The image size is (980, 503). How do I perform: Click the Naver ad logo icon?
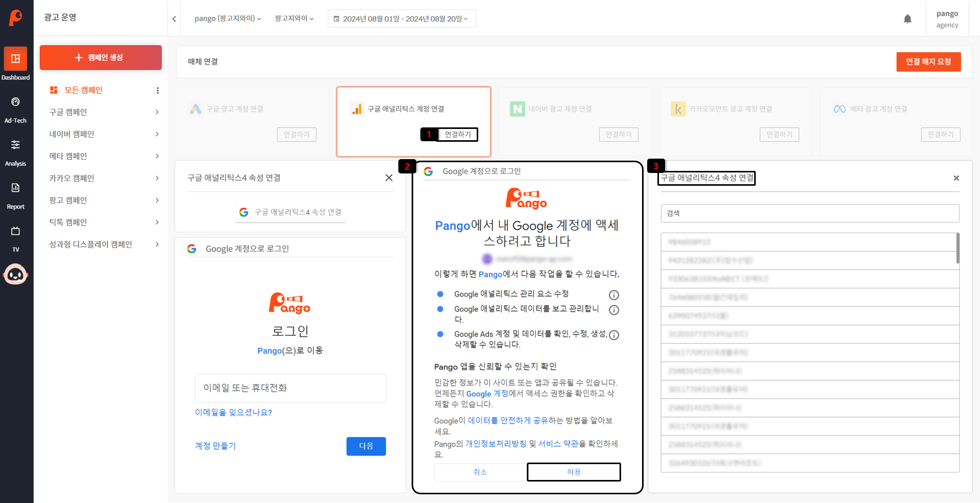518,109
